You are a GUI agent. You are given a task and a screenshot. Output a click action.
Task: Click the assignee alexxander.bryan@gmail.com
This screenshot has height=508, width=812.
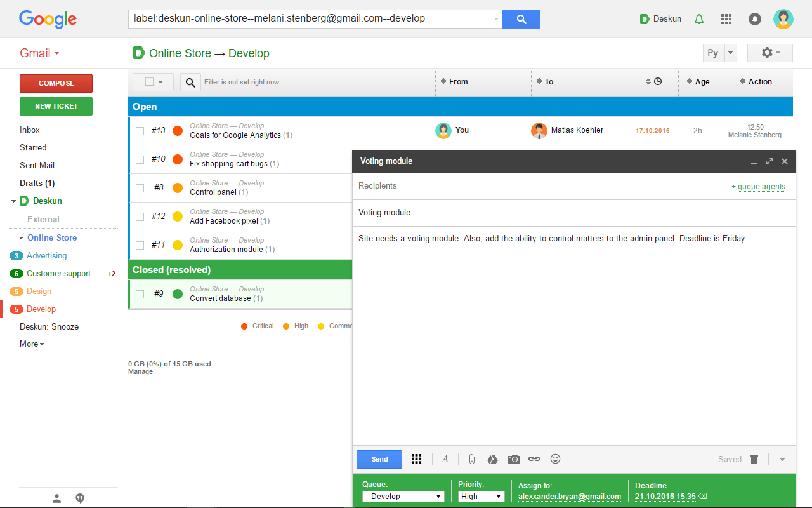click(x=570, y=497)
